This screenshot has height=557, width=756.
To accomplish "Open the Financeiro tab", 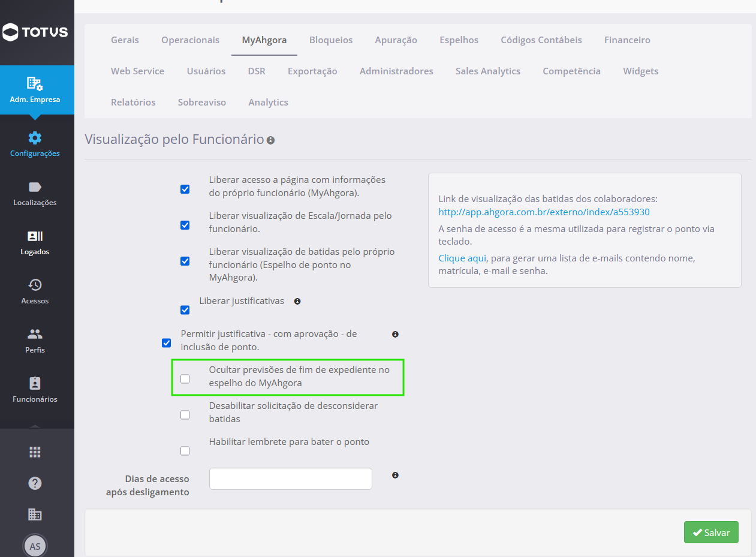I will coord(627,40).
